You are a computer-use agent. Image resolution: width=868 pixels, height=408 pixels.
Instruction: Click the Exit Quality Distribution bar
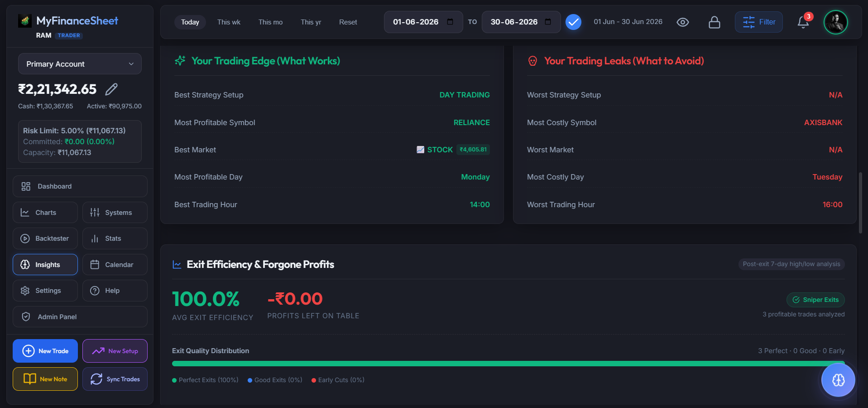pyautogui.click(x=508, y=364)
